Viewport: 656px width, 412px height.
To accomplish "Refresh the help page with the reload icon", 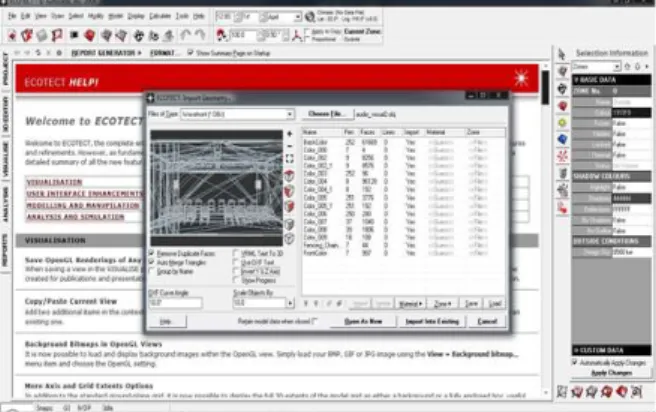I will (38, 53).
